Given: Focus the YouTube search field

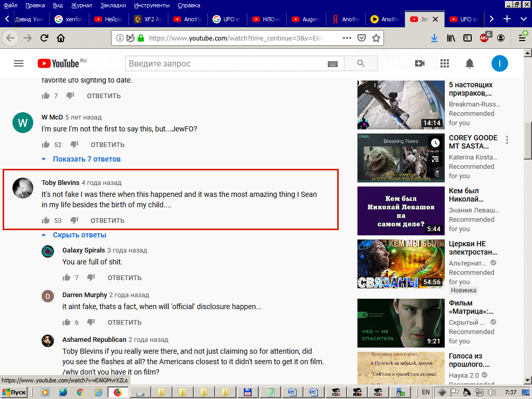Looking at the screenshot, I should click(235, 63).
